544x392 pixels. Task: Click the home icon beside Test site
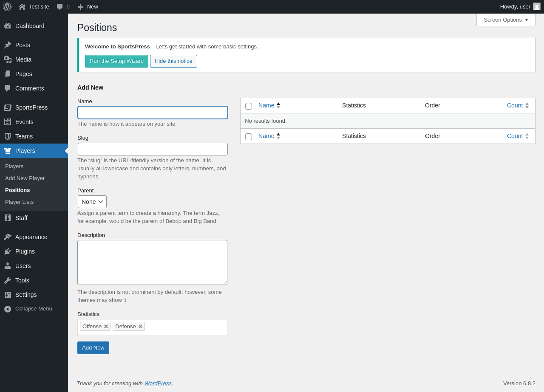[22, 7]
